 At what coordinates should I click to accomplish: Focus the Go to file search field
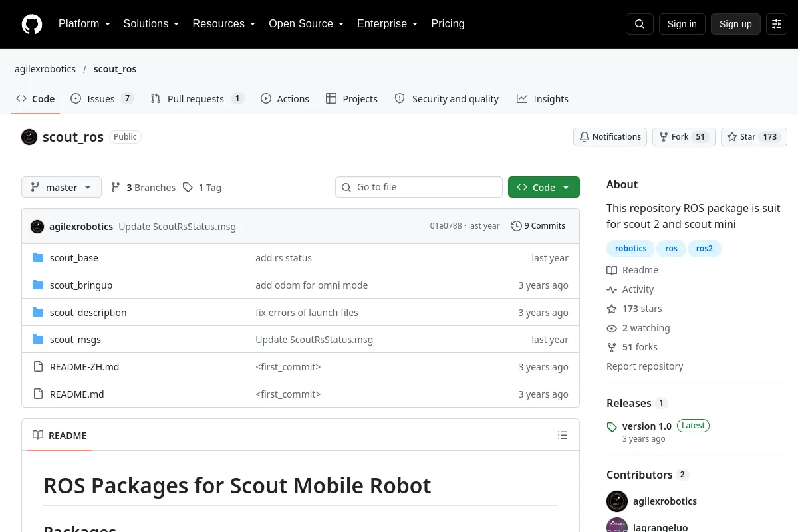pos(419,187)
